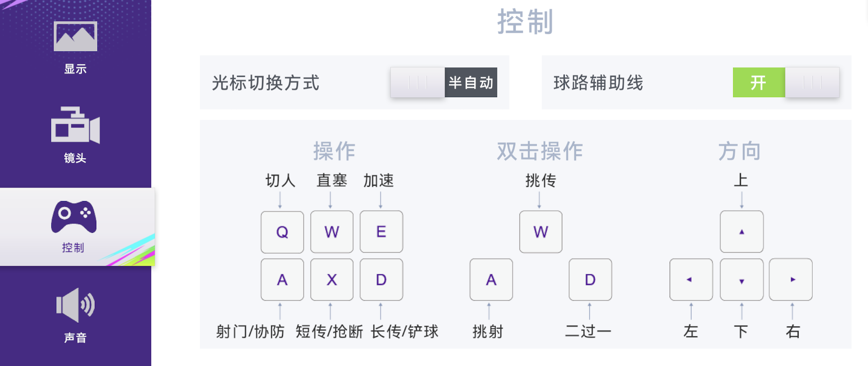Image resolution: width=868 pixels, height=366 pixels.
Task: Click the 短传/抢断 label
Action: pos(329,331)
